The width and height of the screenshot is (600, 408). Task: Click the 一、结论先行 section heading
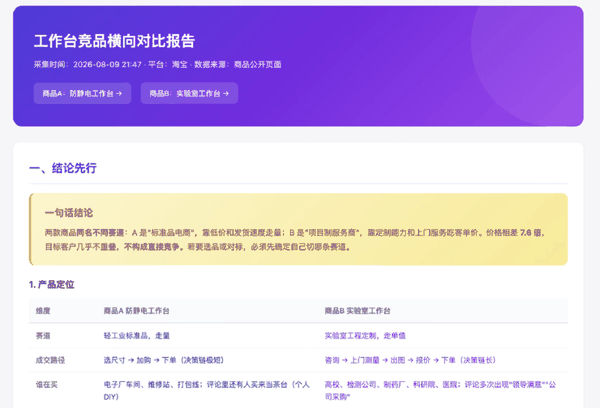point(63,168)
